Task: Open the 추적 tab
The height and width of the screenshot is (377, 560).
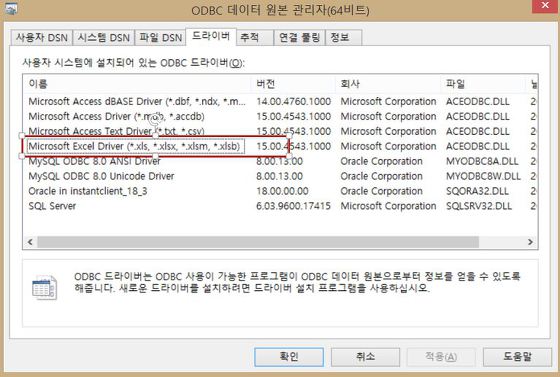Action: click(x=255, y=37)
